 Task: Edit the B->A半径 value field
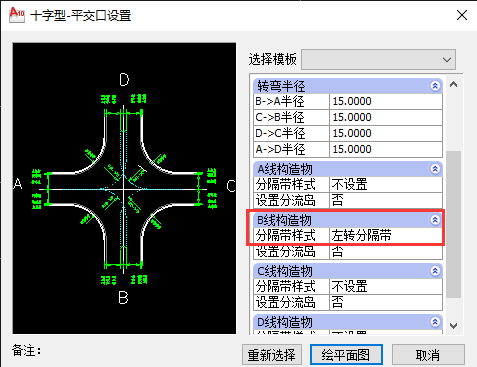click(386, 101)
